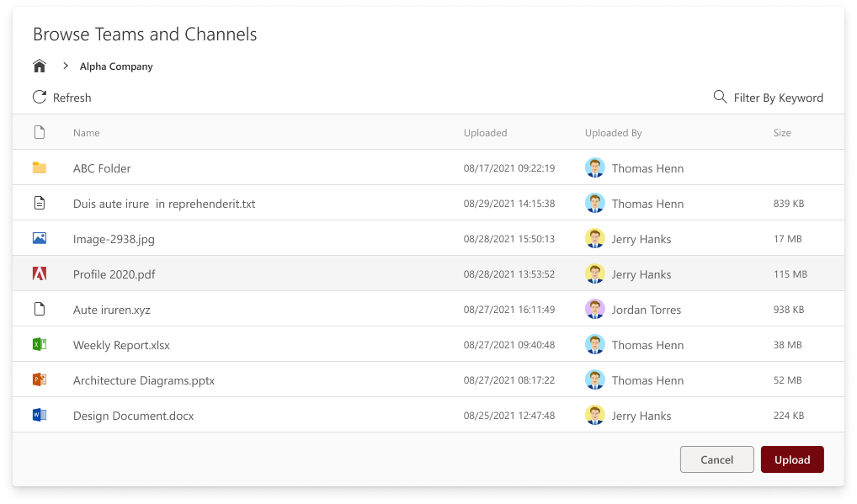Open the Alpha Company breadcrumb
Image resolution: width=857 pixels, height=504 pixels.
coord(115,66)
